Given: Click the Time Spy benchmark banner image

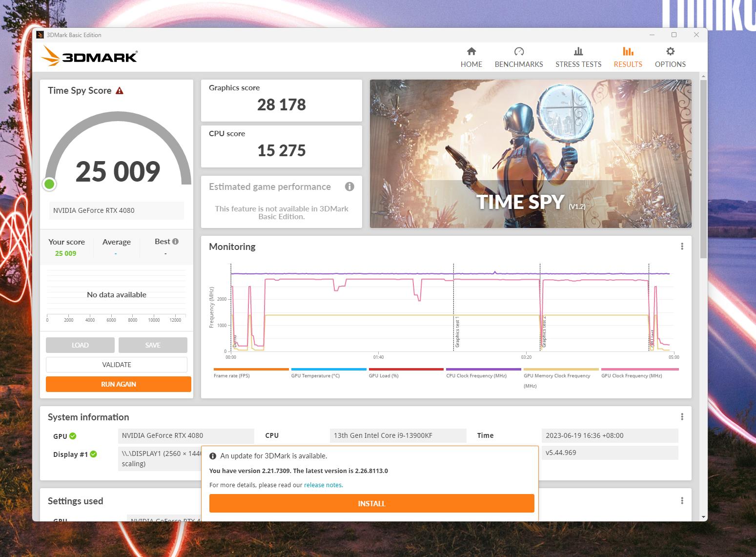Looking at the screenshot, I should [x=531, y=154].
